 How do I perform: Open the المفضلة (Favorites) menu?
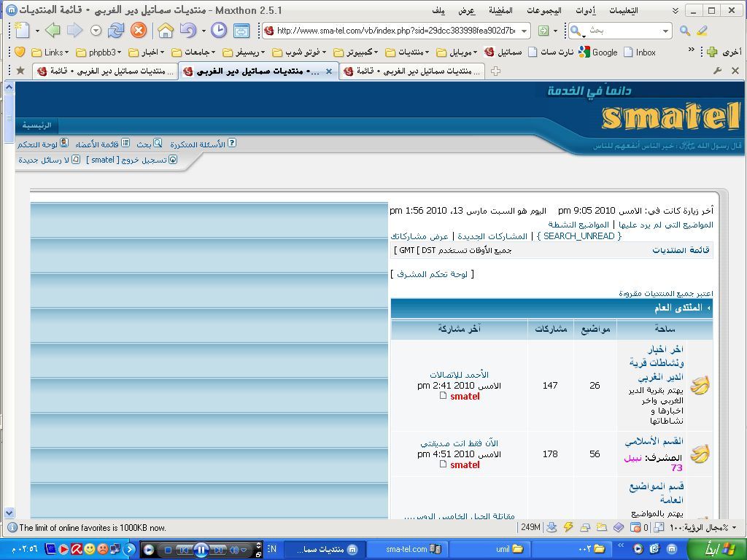click(x=500, y=10)
